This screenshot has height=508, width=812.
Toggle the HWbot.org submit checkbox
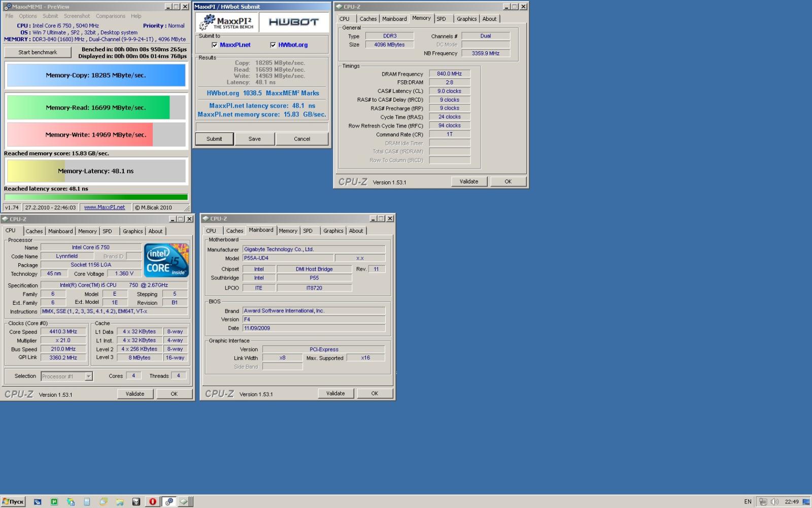click(x=273, y=45)
